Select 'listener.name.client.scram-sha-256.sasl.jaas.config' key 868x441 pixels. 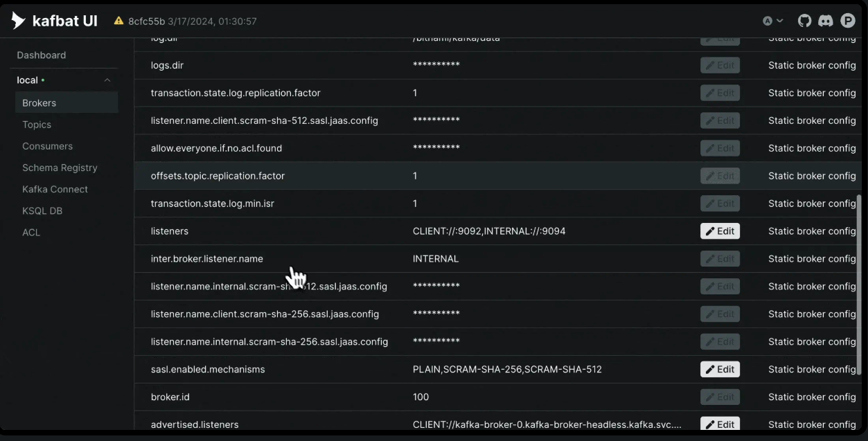265,314
